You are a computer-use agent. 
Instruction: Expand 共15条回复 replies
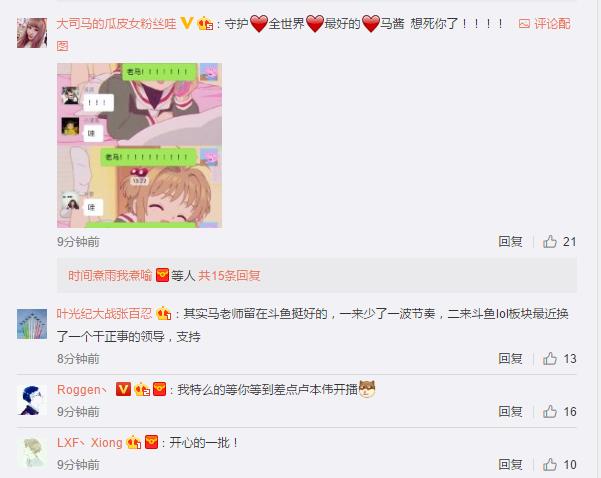[229, 275]
